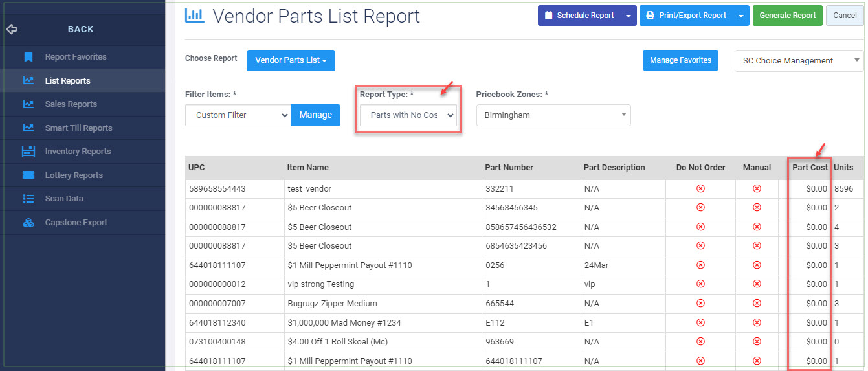Image resolution: width=868 pixels, height=371 pixels.
Task: Click the Report Favorites bookmark icon
Action: coord(28,57)
